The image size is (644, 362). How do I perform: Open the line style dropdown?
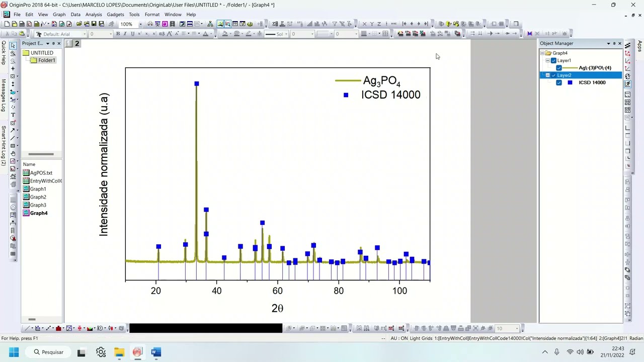click(x=287, y=34)
